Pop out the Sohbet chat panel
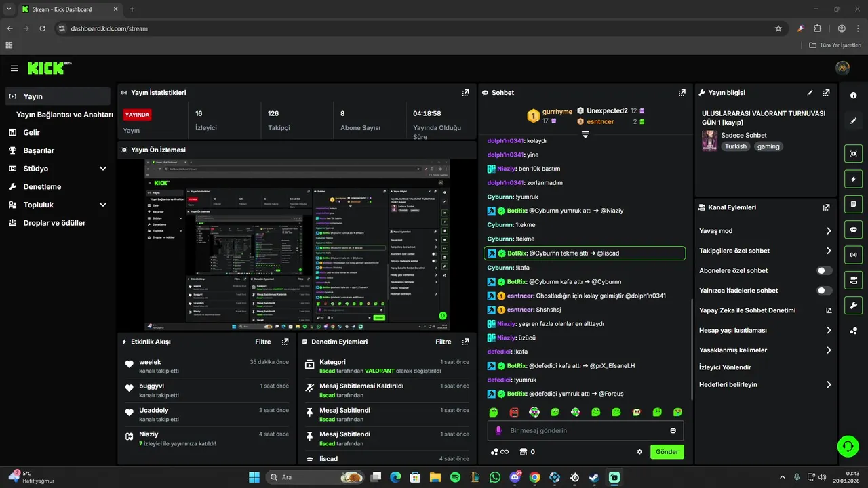Image resolution: width=868 pixels, height=488 pixels. 682,93
